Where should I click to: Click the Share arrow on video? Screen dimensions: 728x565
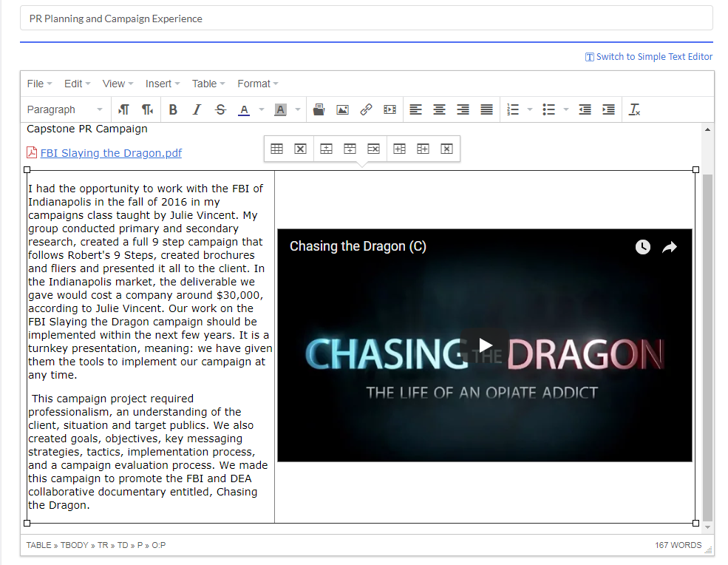click(x=669, y=247)
